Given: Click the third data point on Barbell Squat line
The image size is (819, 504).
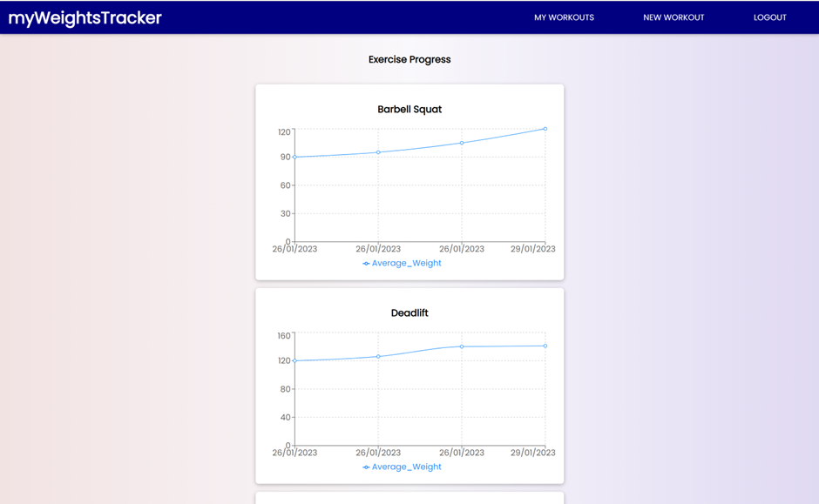Looking at the screenshot, I should (x=463, y=142).
